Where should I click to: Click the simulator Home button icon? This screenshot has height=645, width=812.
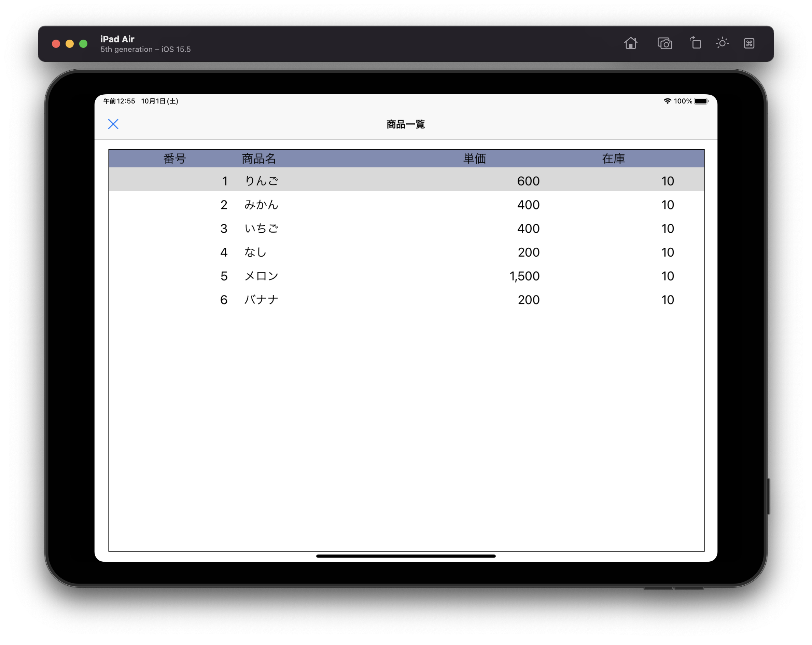click(x=630, y=43)
